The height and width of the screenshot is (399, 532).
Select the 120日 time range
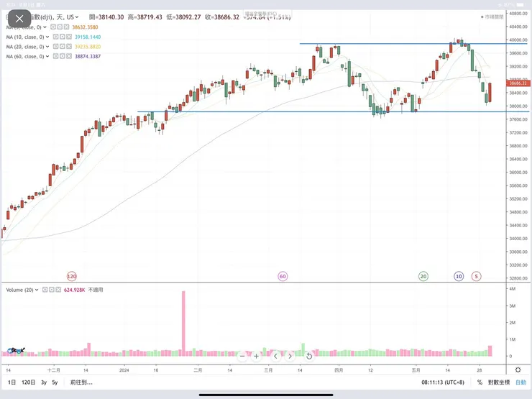pos(29,382)
